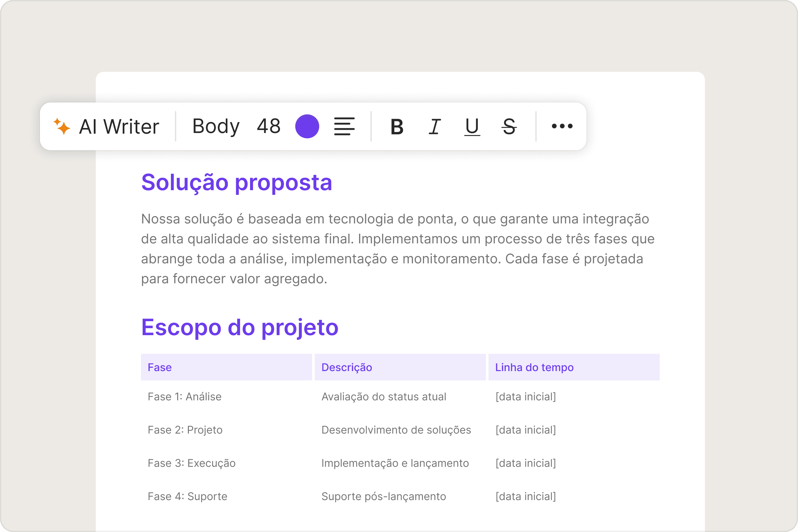The width and height of the screenshot is (798, 532).
Task: Toggle bold formatting
Action: (397, 127)
